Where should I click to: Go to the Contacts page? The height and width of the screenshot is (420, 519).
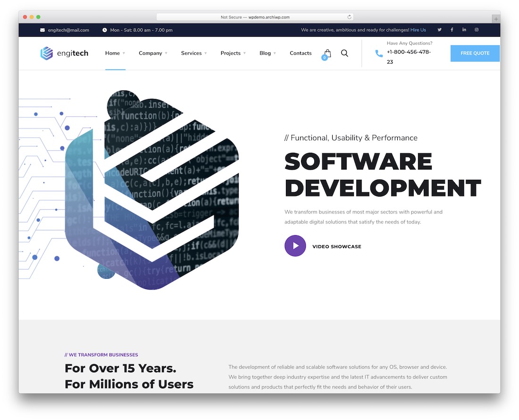[x=301, y=53]
